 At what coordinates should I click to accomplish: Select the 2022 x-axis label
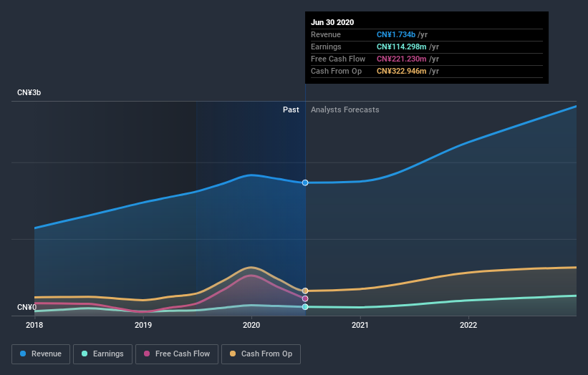point(468,325)
